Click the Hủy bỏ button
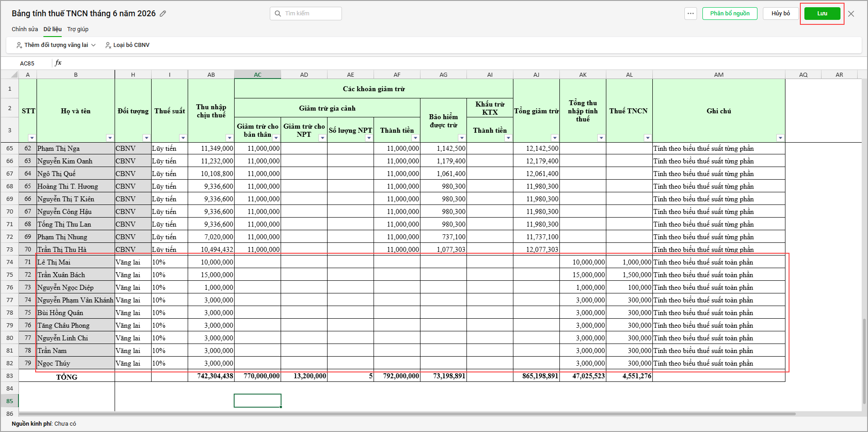Viewport: 868px width, 432px height. point(780,14)
